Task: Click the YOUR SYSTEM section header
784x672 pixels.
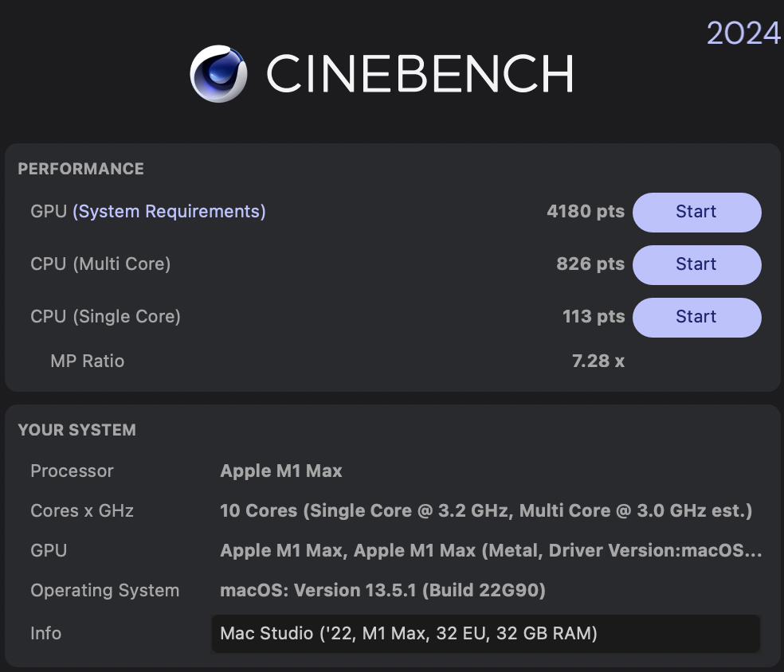Action: coord(76,430)
